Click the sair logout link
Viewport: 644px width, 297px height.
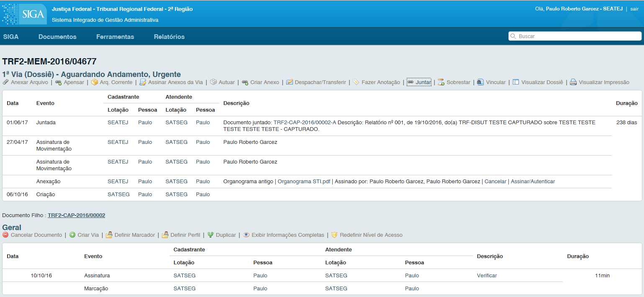(x=634, y=9)
